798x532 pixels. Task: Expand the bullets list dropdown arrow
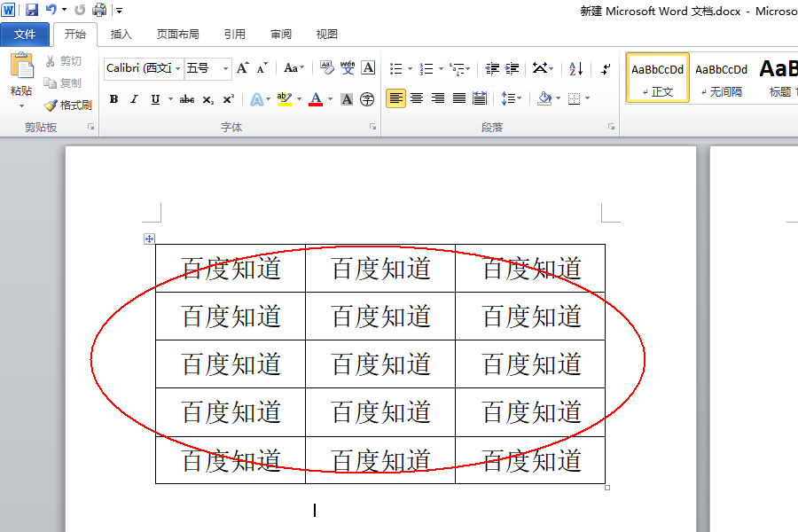point(409,68)
